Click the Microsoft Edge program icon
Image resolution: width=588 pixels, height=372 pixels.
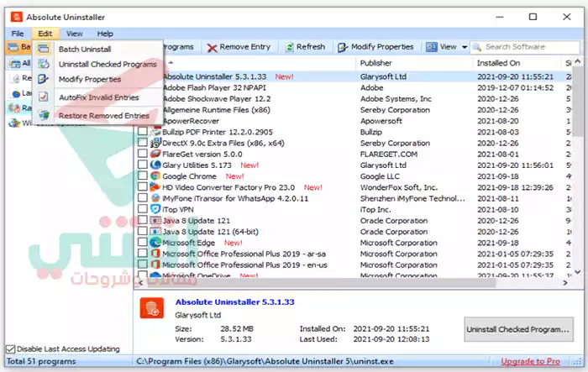pos(155,243)
